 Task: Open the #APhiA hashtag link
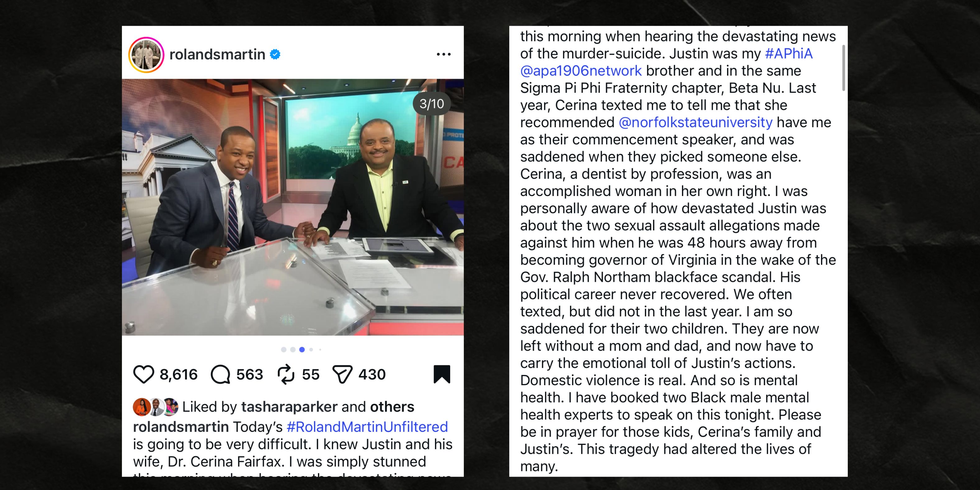tap(789, 54)
